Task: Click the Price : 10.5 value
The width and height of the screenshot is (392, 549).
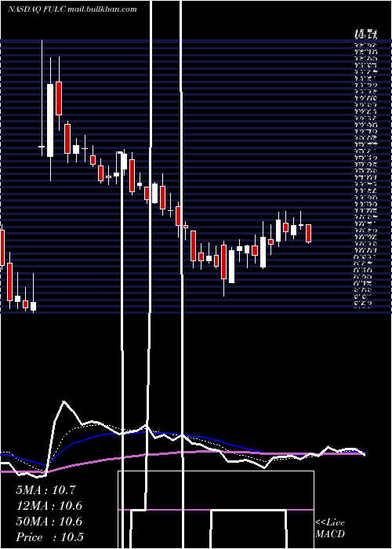Action: [x=49, y=537]
